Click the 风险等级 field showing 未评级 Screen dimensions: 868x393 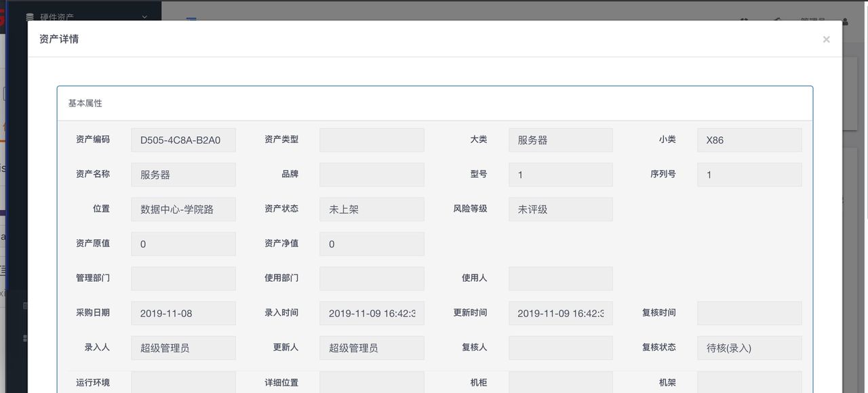pyautogui.click(x=561, y=209)
